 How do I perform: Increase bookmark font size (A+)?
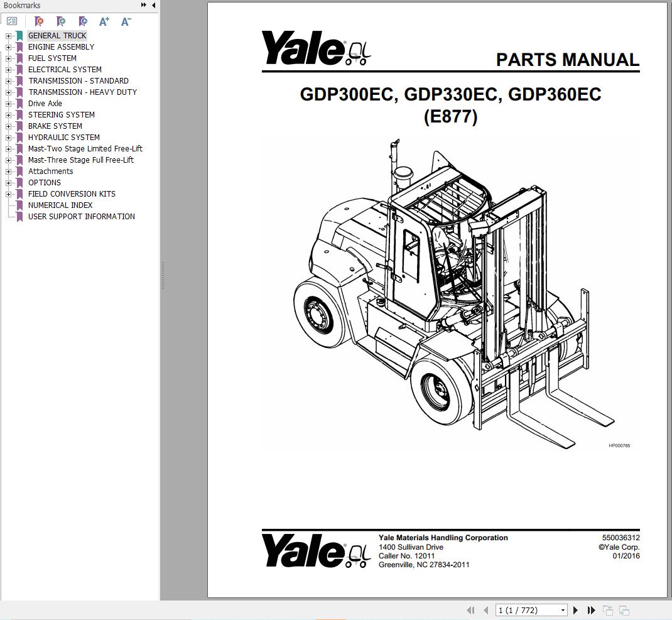pos(104,21)
